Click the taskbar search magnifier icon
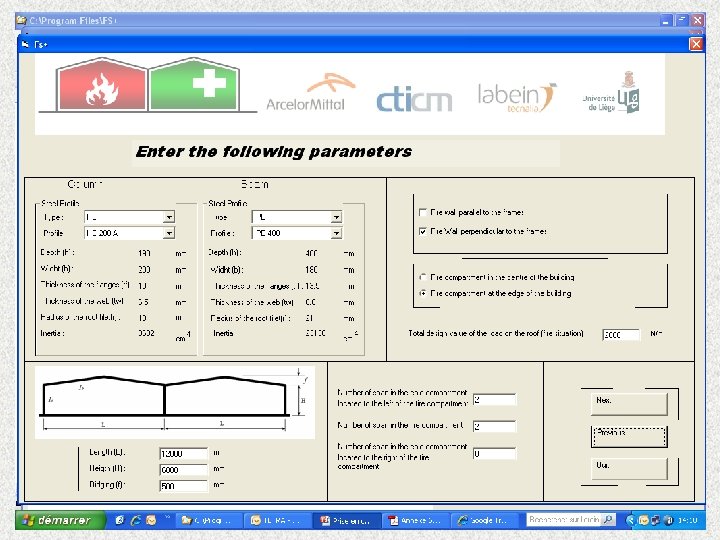This screenshot has width=720, height=540. coord(608,519)
